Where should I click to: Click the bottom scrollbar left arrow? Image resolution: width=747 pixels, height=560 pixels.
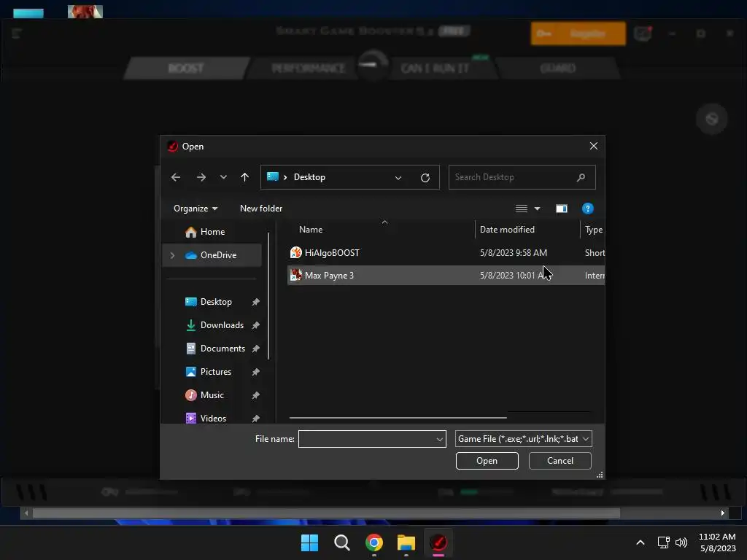tap(26, 513)
